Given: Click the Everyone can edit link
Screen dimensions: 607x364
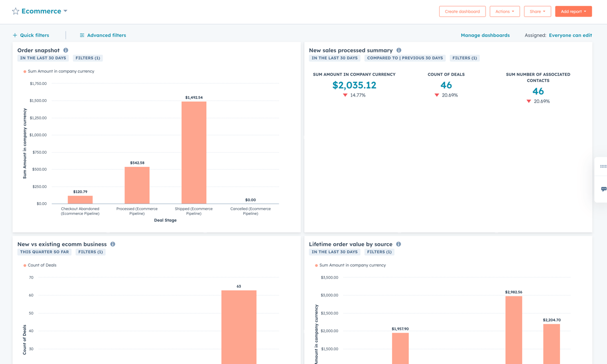Looking at the screenshot, I should (x=570, y=35).
